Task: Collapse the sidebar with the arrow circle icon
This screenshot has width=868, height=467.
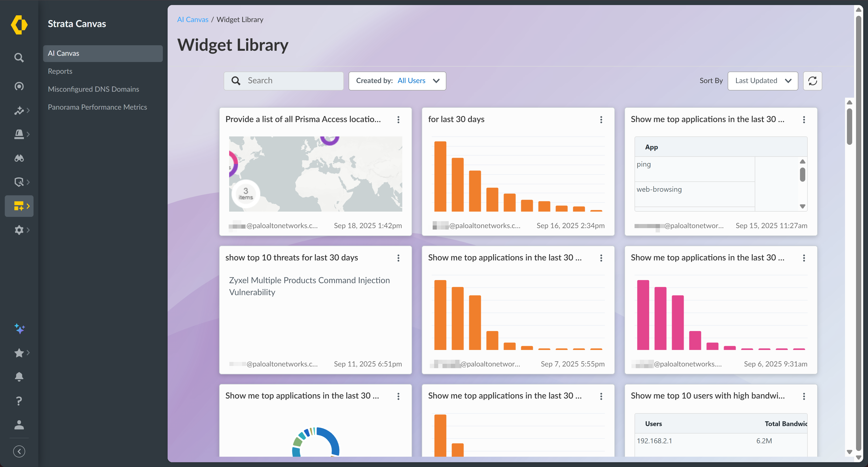Action: pyautogui.click(x=19, y=451)
